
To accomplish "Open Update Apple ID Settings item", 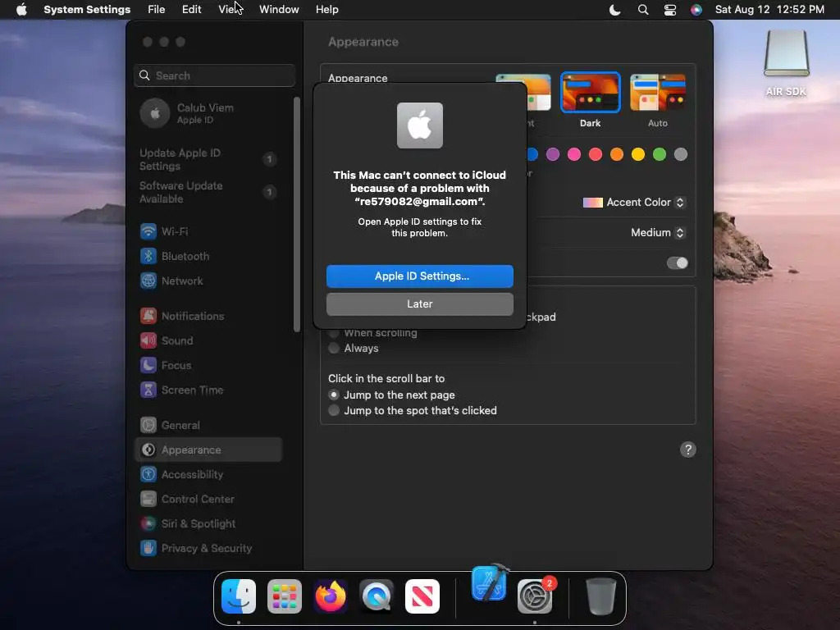I will pyautogui.click(x=208, y=160).
